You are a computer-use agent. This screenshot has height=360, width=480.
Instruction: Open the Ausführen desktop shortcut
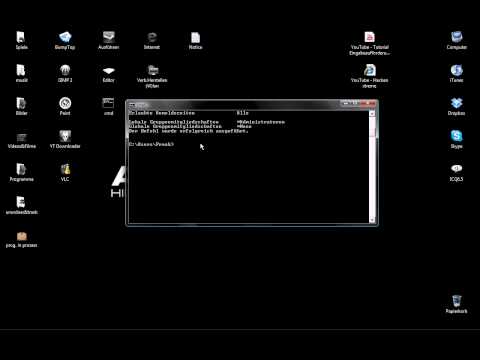tap(109, 40)
